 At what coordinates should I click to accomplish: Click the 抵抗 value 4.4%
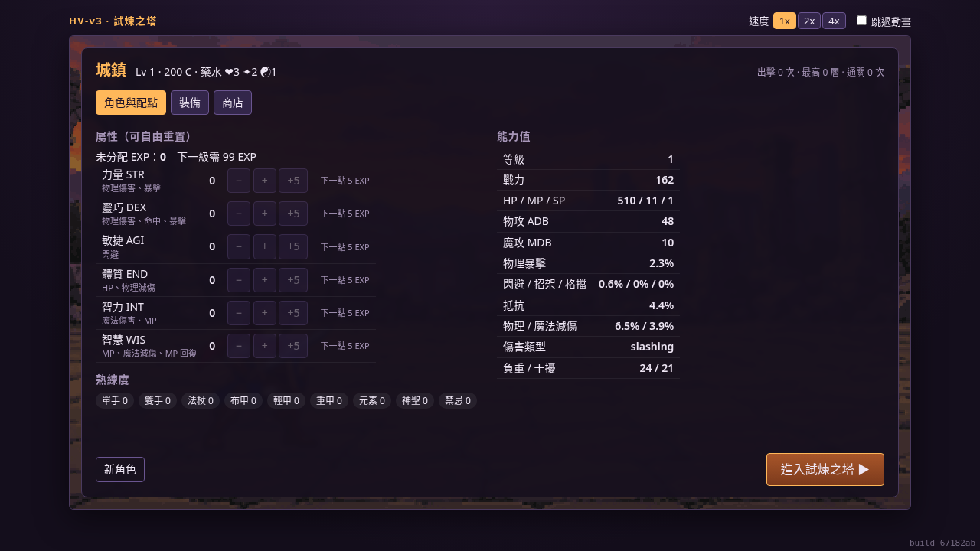tap(661, 305)
